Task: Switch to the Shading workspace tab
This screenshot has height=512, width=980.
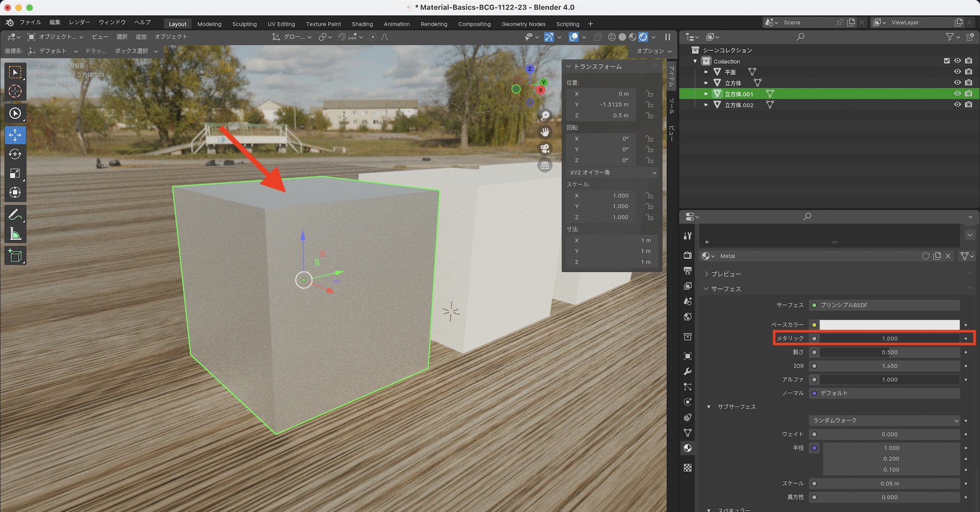Action: tap(362, 24)
